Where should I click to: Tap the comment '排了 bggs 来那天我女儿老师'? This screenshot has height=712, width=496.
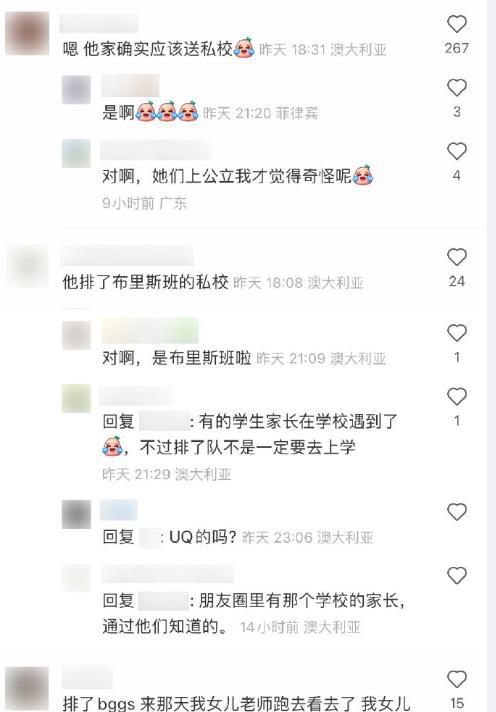point(236,703)
